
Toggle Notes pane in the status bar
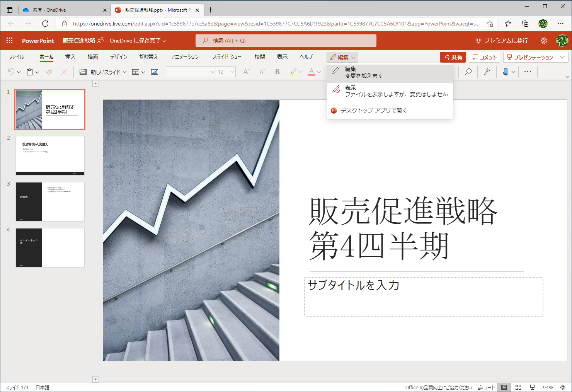coord(486,387)
